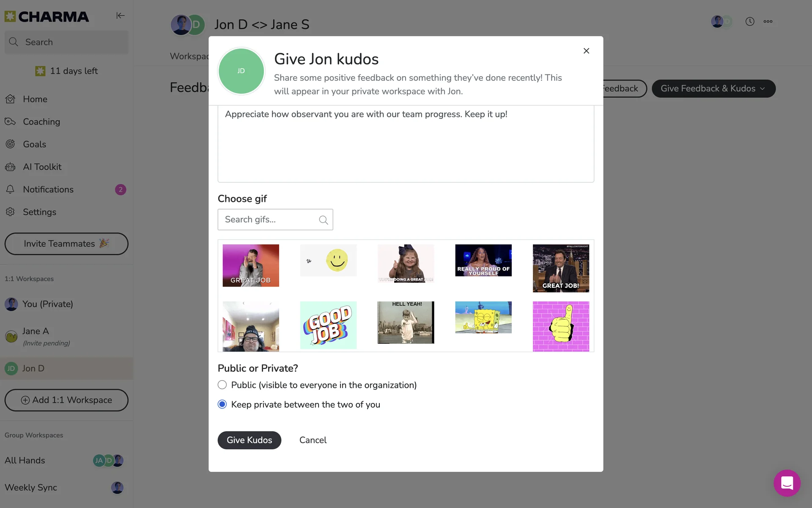Screen dimensions: 812x508
Task: Close the Give Jon kudos dialog
Action: 586,51
